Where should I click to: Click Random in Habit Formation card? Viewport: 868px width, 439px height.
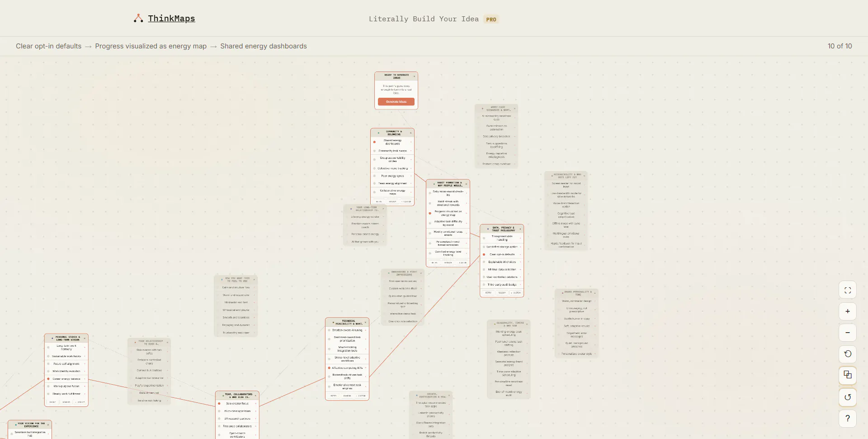tap(448, 262)
